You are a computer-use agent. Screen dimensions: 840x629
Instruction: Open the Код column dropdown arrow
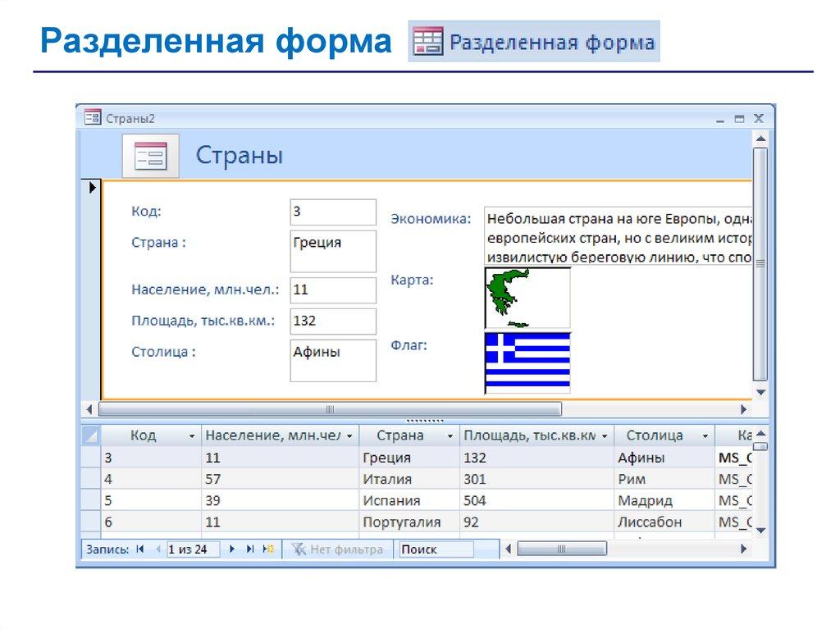click(x=192, y=436)
